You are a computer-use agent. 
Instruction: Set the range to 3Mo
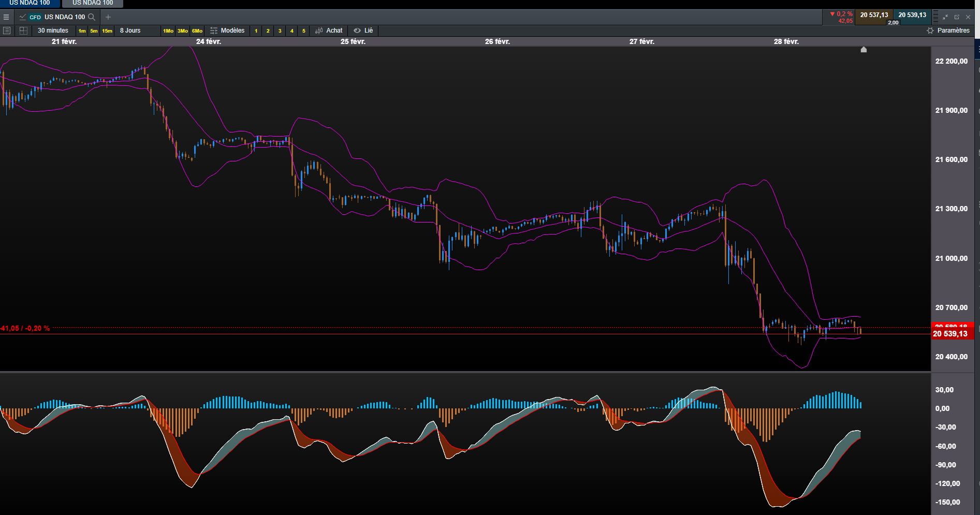tap(183, 31)
